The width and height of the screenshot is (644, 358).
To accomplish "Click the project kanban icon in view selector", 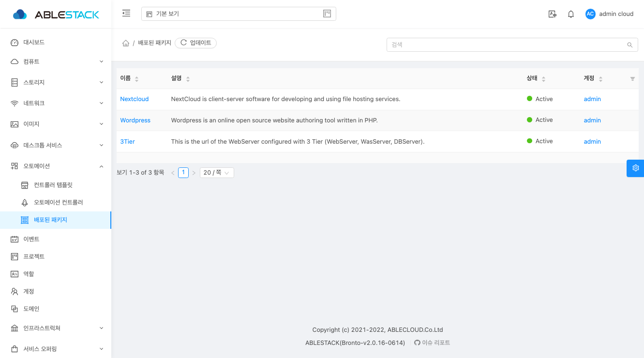I will click(x=327, y=14).
